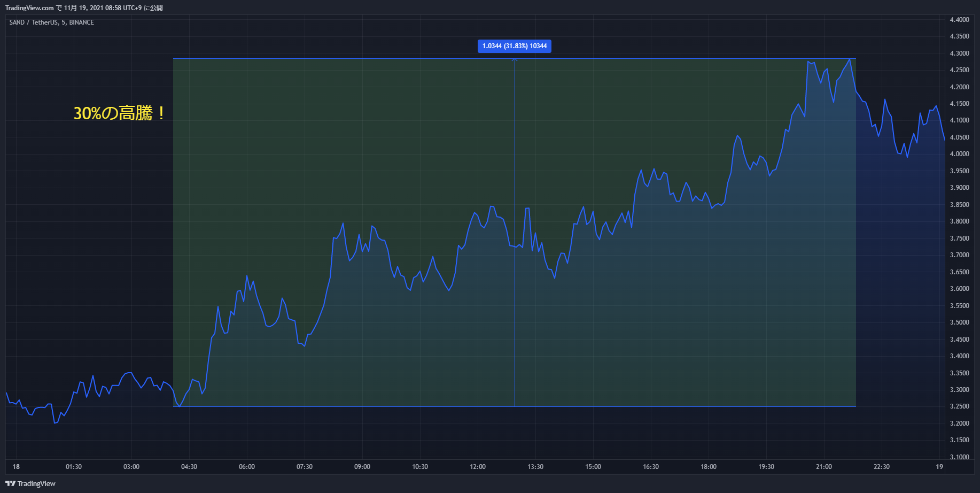Screen dimensions: 980x493
Task: Click the blue price-range measurement label 1.0344 (31.83%)
Action: 515,46
